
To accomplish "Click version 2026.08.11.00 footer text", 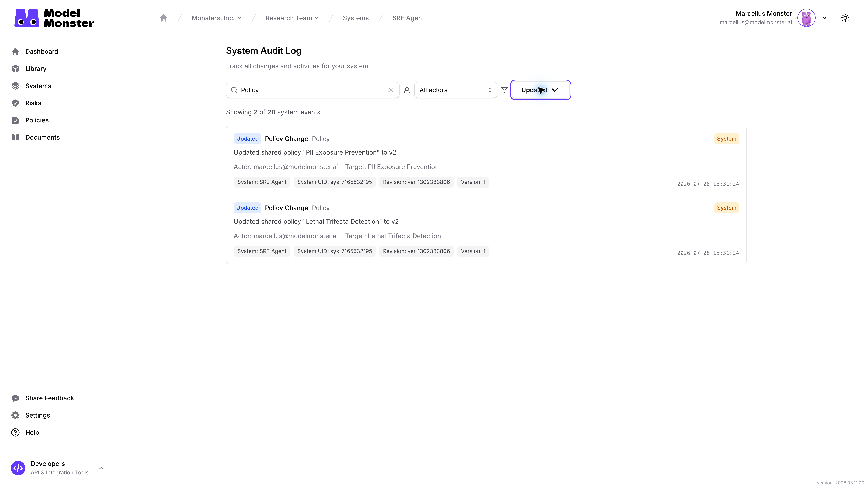I will point(840,483).
